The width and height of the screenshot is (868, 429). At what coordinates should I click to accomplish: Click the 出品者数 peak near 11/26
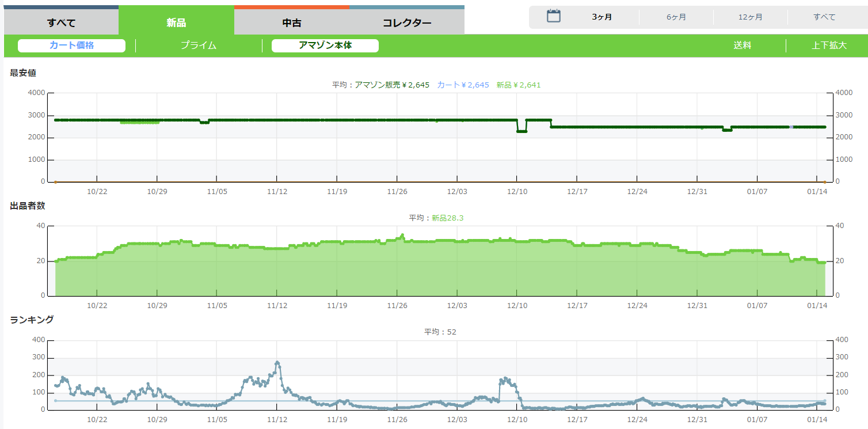pos(402,235)
